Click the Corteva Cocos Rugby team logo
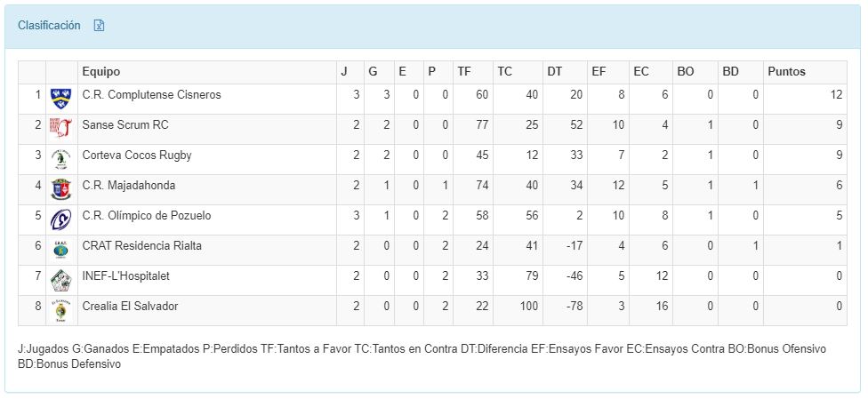The height and width of the screenshot is (399, 868). pos(60,158)
